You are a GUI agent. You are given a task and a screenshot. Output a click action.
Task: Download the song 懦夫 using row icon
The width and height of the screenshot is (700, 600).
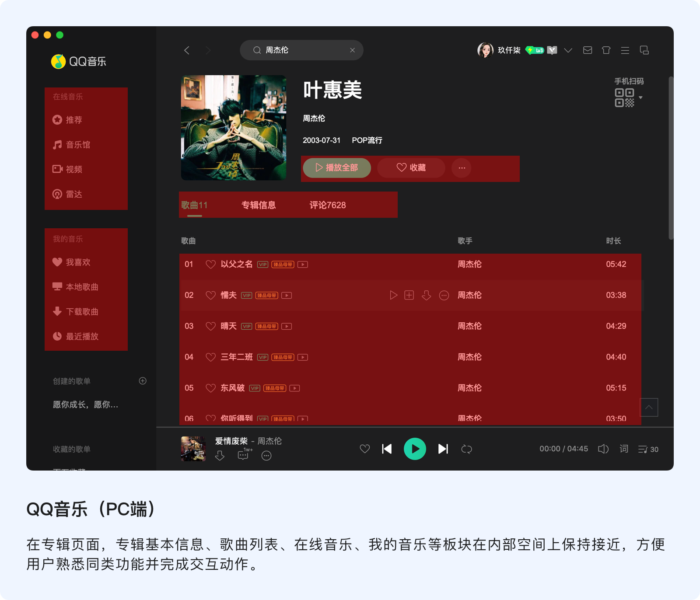(427, 296)
